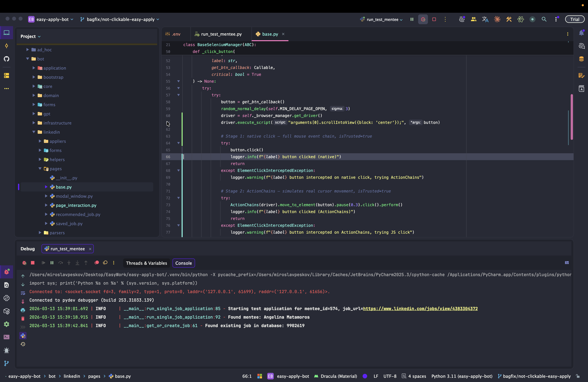Viewport: 588px width, 382px height.
Task: Toggle read-only lock icon in status bar
Action: point(578,376)
